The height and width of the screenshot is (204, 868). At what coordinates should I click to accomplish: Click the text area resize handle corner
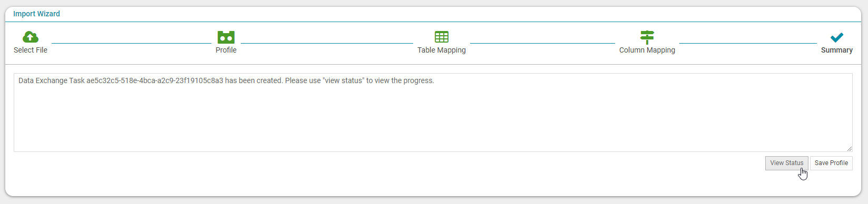850,149
